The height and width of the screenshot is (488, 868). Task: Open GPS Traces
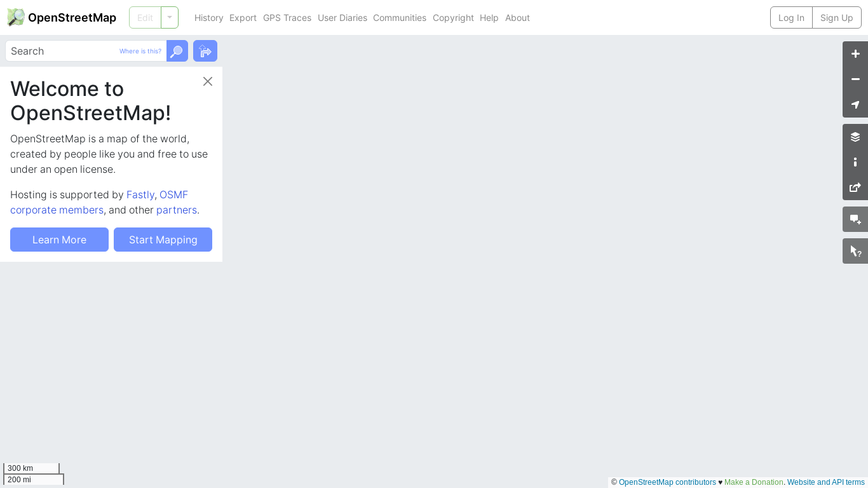(287, 18)
